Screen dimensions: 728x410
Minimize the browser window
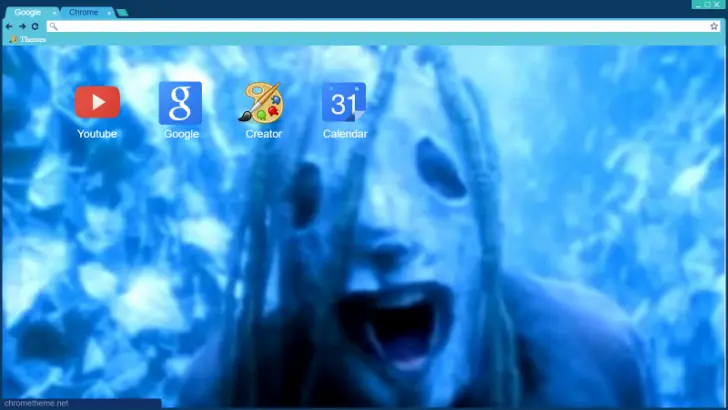pyautogui.click(x=697, y=4)
